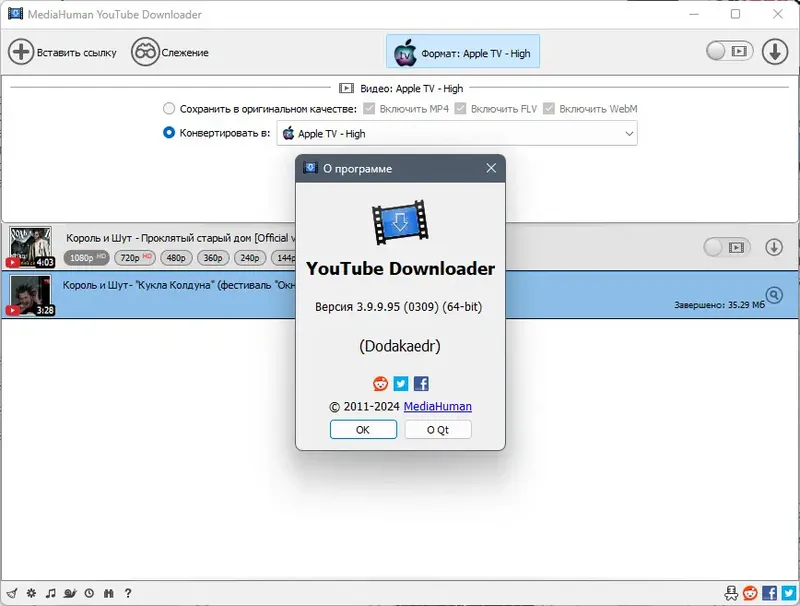Choose 240p quality for Проклятый старый дом
This screenshot has height=606, width=800.
coord(249,258)
